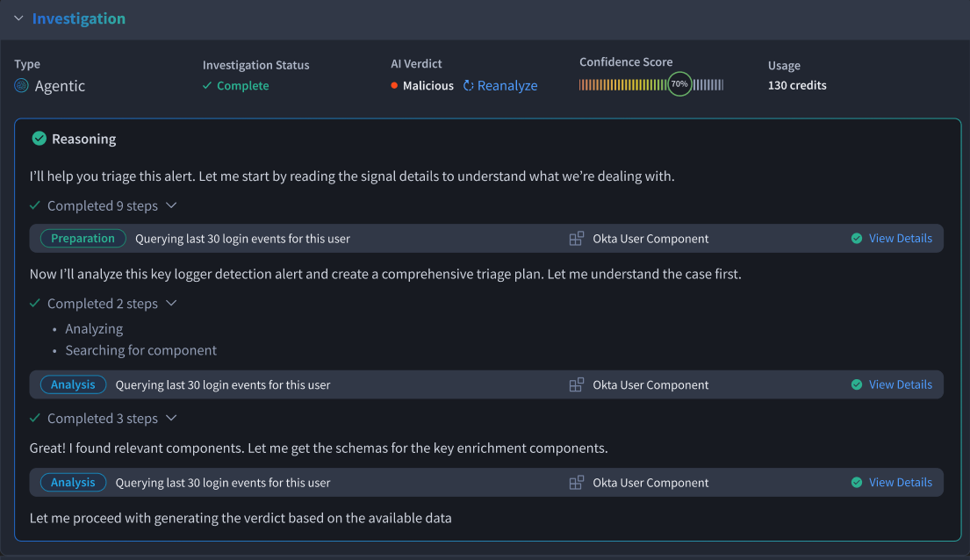
Task: Open View Details in the Preparation row
Action: pos(900,238)
